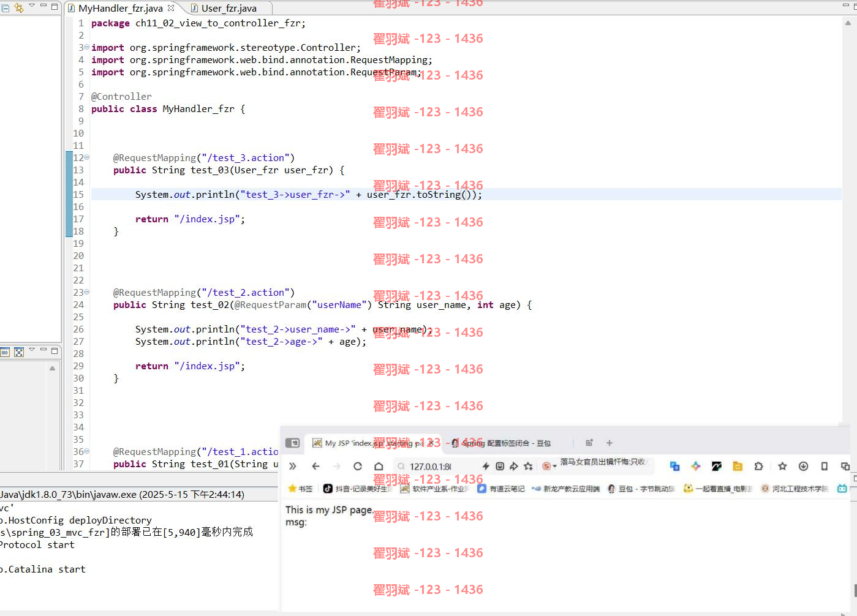
Task: Open view menu triangle of lower-left panel
Action: (x=32, y=350)
